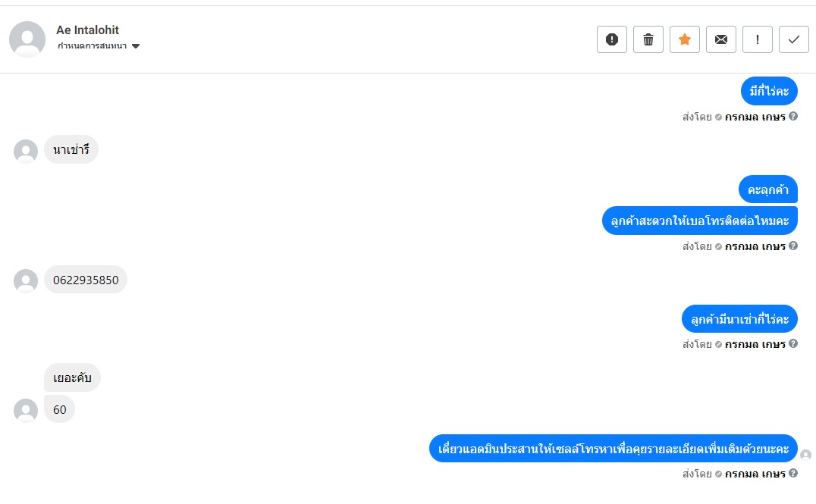Click the Ae Intalohit contact name

tap(87, 30)
